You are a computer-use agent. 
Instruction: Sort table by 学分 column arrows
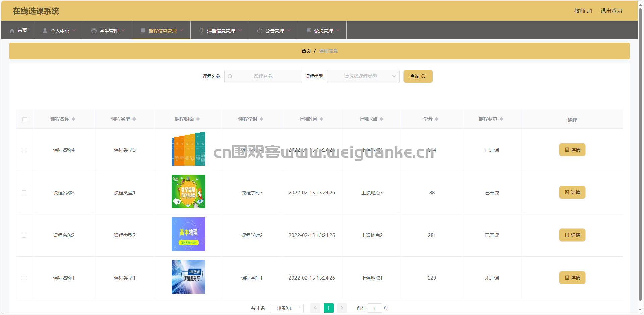pyautogui.click(x=437, y=119)
